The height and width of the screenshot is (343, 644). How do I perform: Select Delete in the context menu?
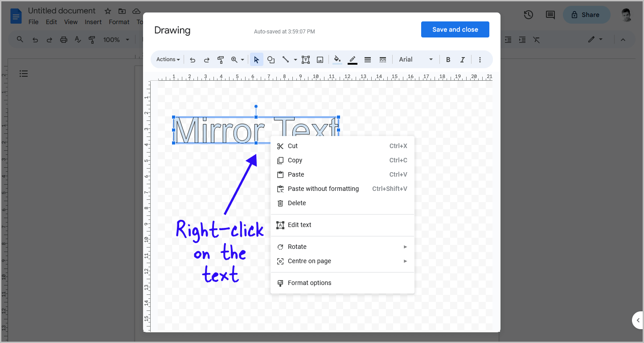point(342,203)
